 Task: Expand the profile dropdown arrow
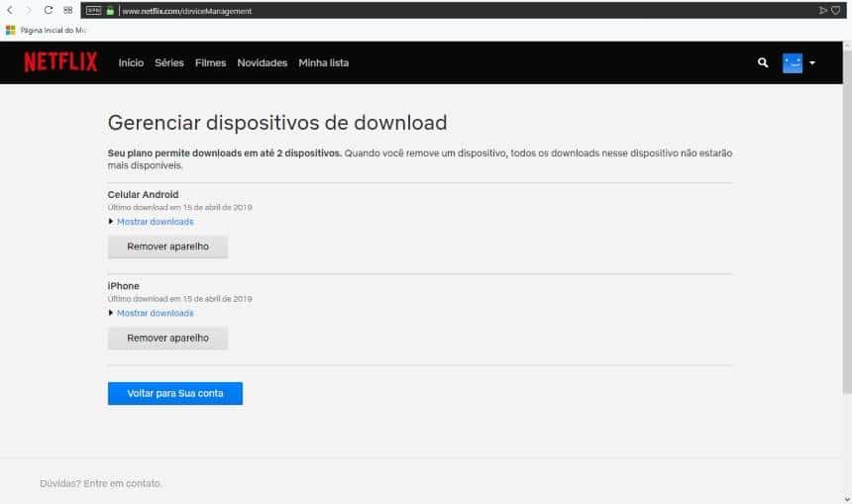pyautogui.click(x=812, y=63)
